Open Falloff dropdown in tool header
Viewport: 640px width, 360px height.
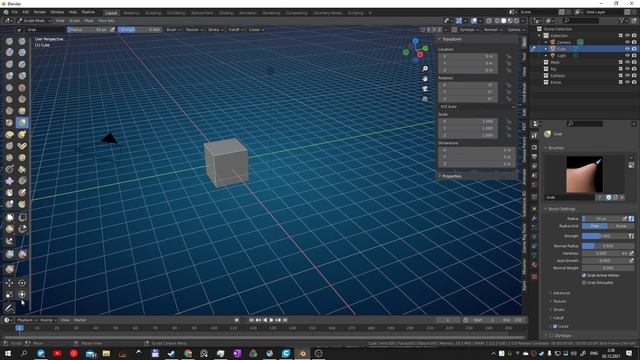[x=236, y=29]
